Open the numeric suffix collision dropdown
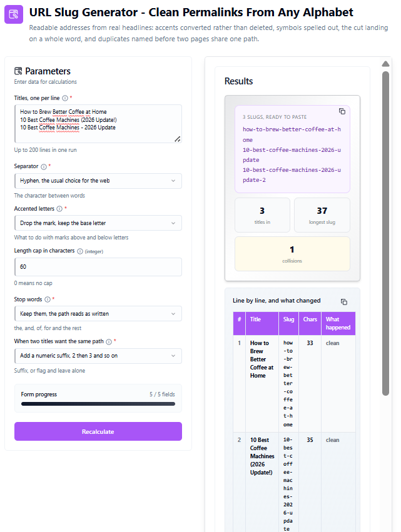 98,356
